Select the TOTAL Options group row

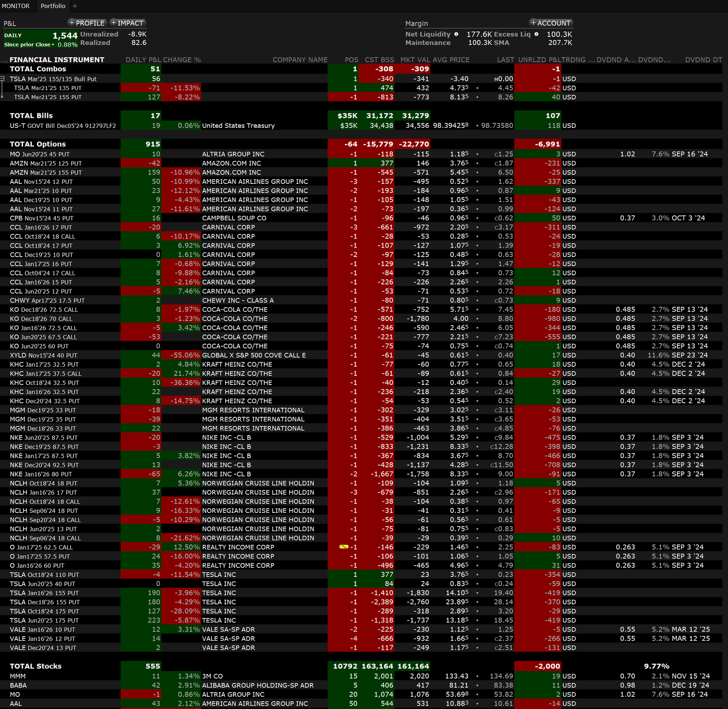[x=38, y=144]
